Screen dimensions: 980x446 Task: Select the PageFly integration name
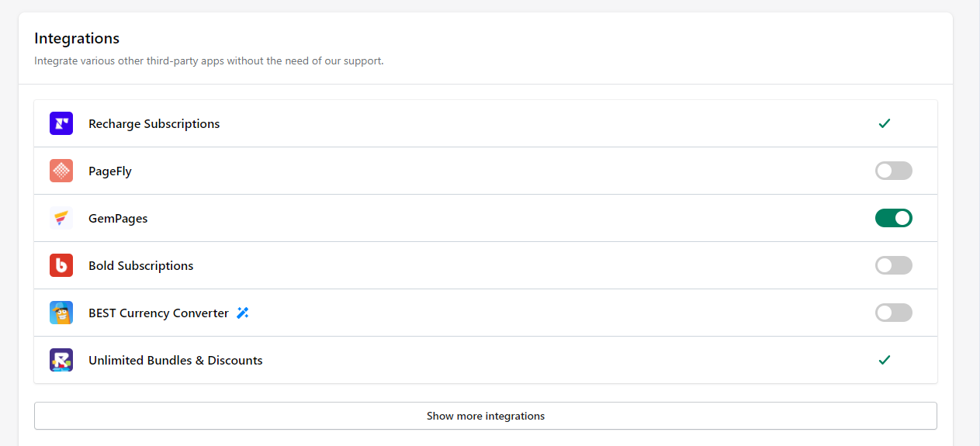(x=110, y=171)
